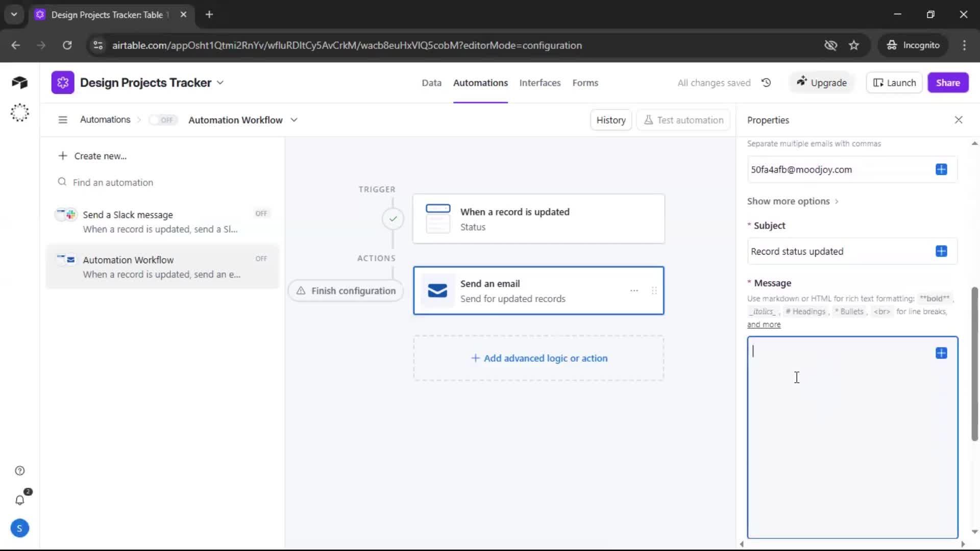The image size is (980, 551).
Task: Click Create new automation
Action: pyautogui.click(x=92, y=156)
